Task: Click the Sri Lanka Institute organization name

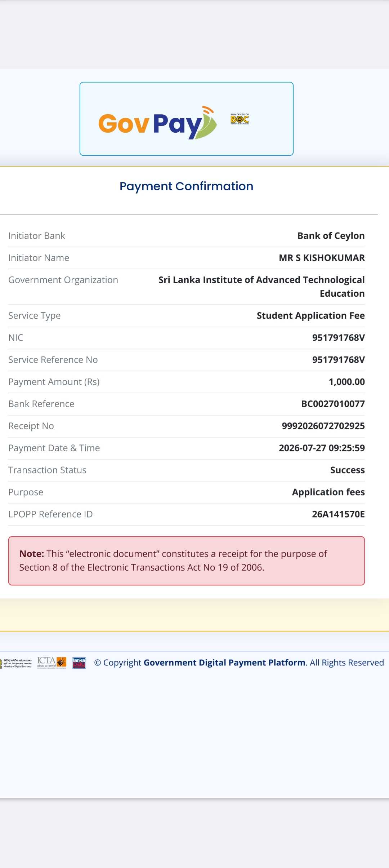Action: 261,287
